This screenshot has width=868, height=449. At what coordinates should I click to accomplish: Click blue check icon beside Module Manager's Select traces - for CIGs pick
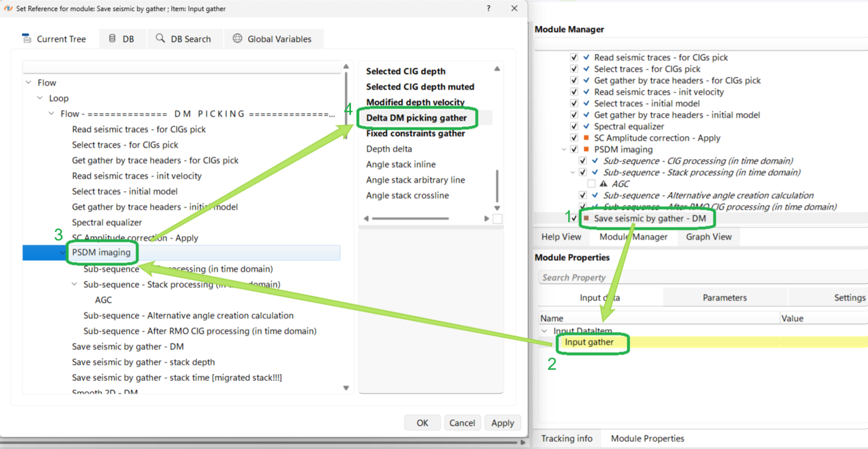[x=586, y=69]
